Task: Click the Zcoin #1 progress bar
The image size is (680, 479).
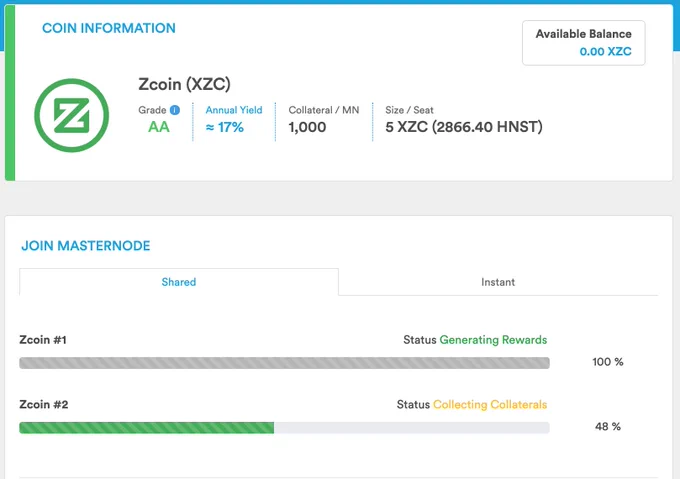Action: coord(284,363)
